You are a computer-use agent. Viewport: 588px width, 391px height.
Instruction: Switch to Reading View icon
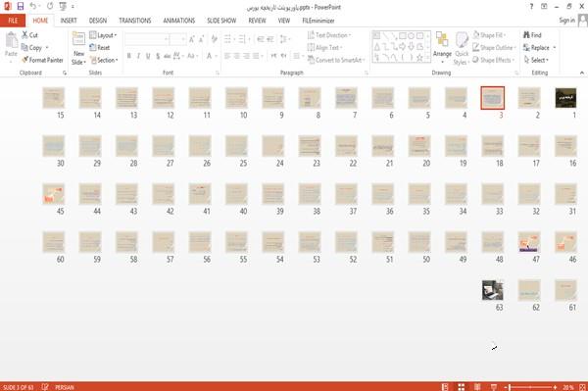(477, 387)
